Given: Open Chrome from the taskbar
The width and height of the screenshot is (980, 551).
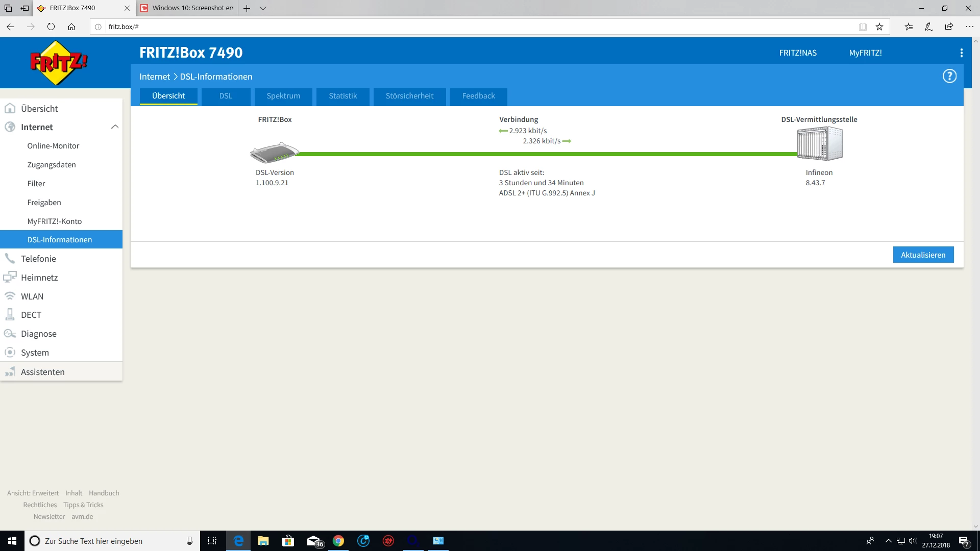Looking at the screenshot, I should [338, 541].
